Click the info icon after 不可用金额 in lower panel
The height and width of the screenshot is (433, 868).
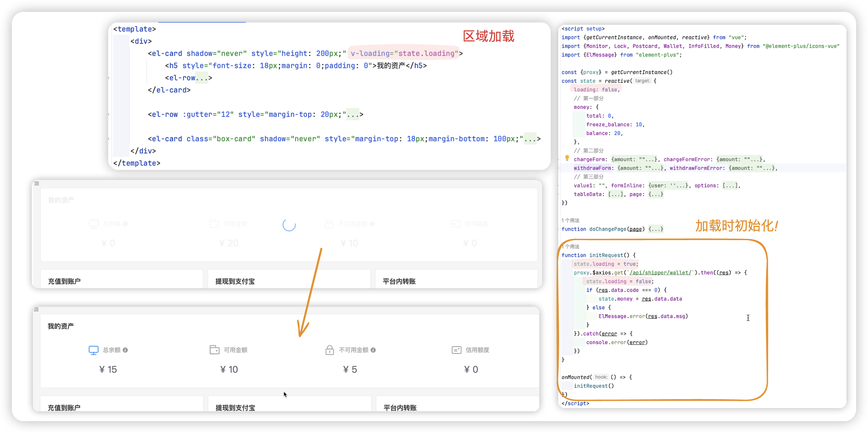[373, 350]
